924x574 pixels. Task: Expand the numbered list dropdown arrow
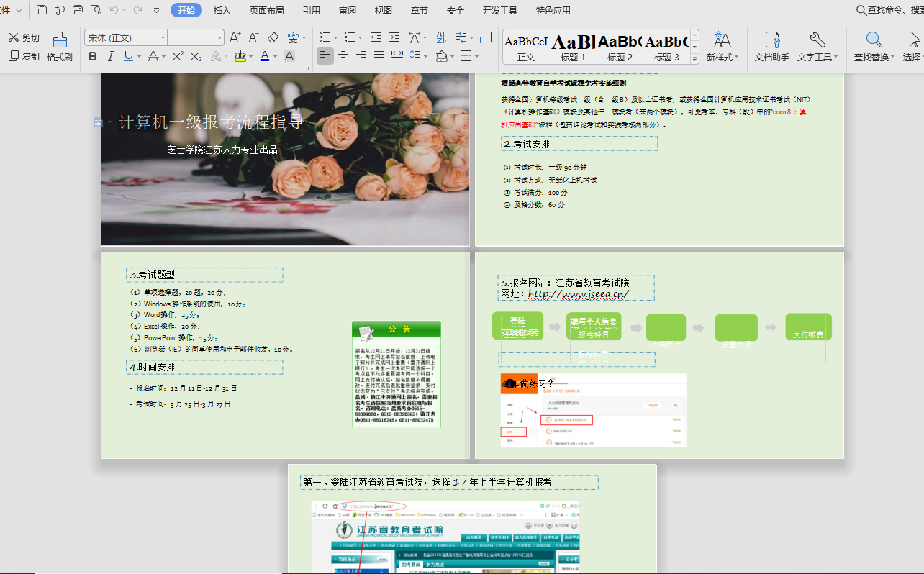[x=361, y=37]
